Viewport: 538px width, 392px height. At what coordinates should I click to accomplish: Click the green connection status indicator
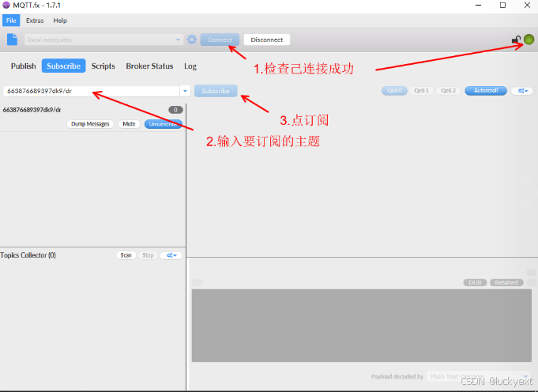tap(529, 40)
